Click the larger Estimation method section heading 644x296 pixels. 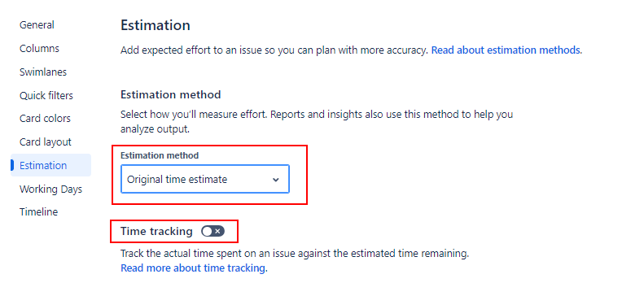(170, 94)
